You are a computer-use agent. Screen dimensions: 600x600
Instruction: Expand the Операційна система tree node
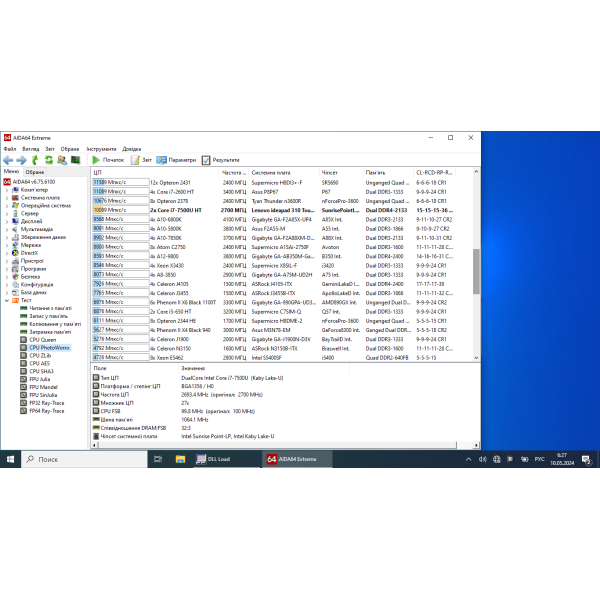coord(7,205)
